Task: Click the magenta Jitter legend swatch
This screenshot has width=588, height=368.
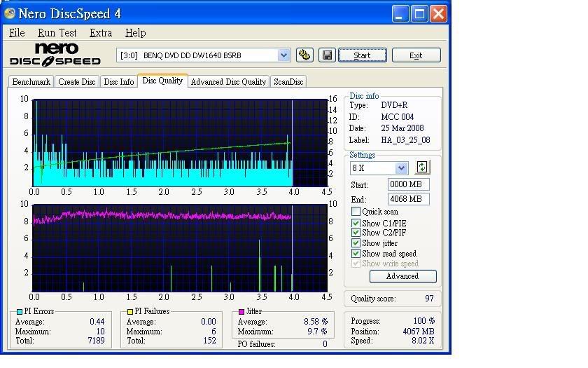Action: [x=241, y=312]
